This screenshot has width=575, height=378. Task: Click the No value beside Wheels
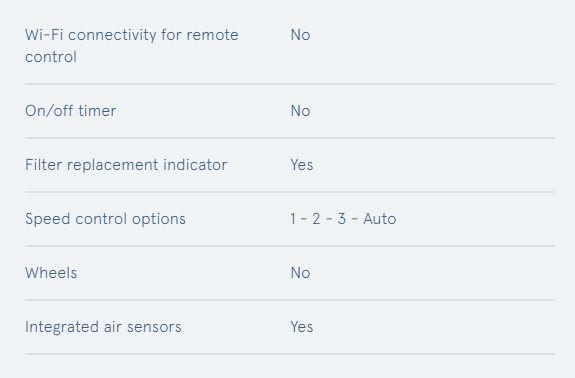300,273
